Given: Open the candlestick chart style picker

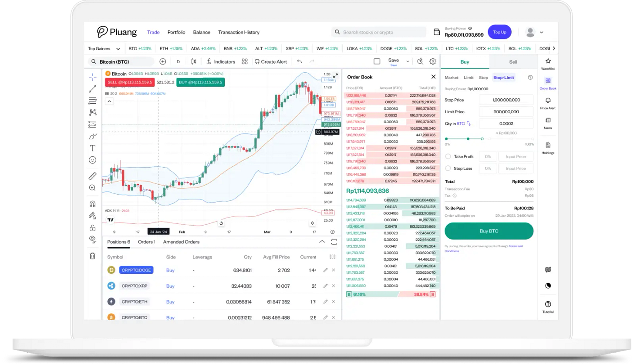Looking at the screenshot, I should tap(193, 62).
